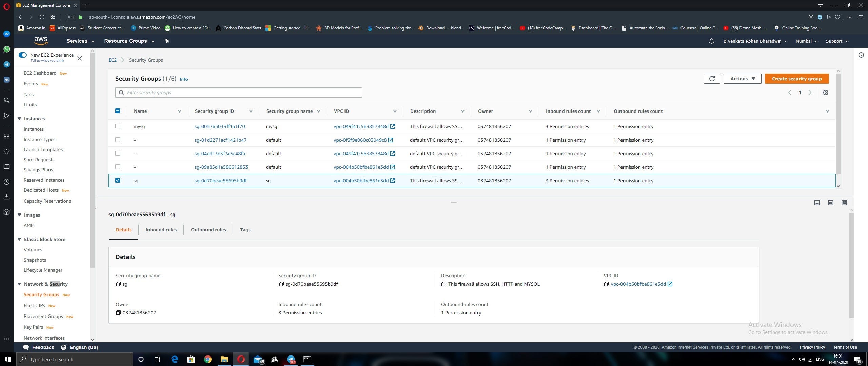Screen dimensions: 868x366
Task: Copy the Description text in Details
Action: (443, 284)
